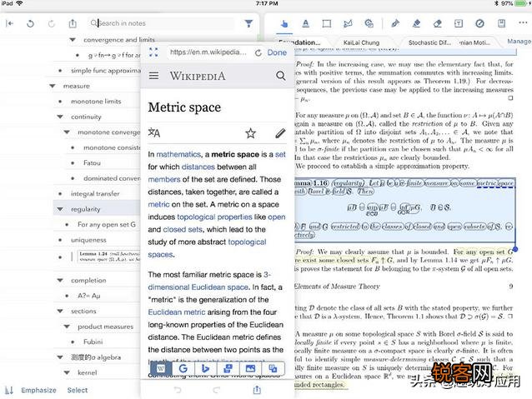Tap the Select button at bottom
Screen dimensions: 532x399
coord(78,390)
